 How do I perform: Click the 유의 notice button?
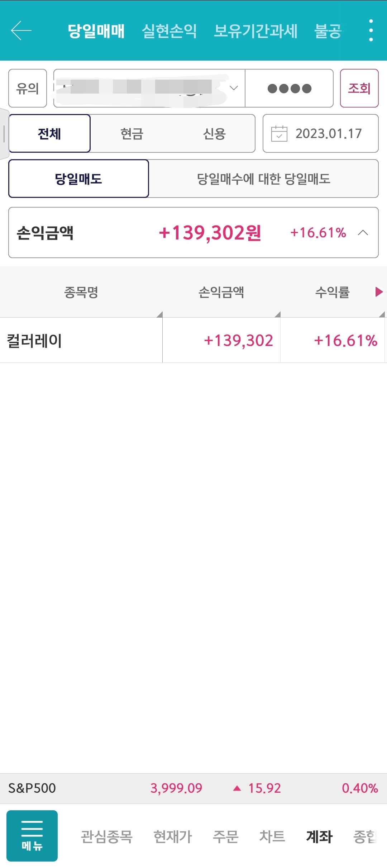pyautogui.click(x=28, y=88)
